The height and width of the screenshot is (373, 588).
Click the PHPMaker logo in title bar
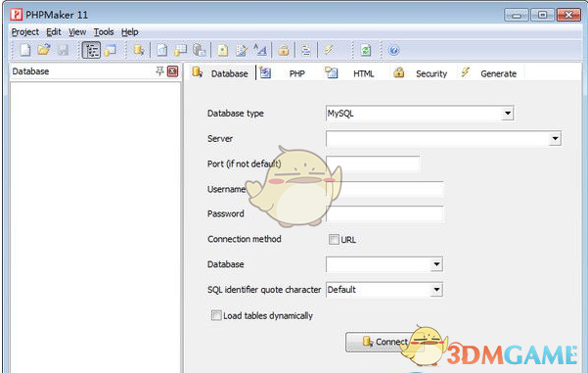click(x=16, y=15)
